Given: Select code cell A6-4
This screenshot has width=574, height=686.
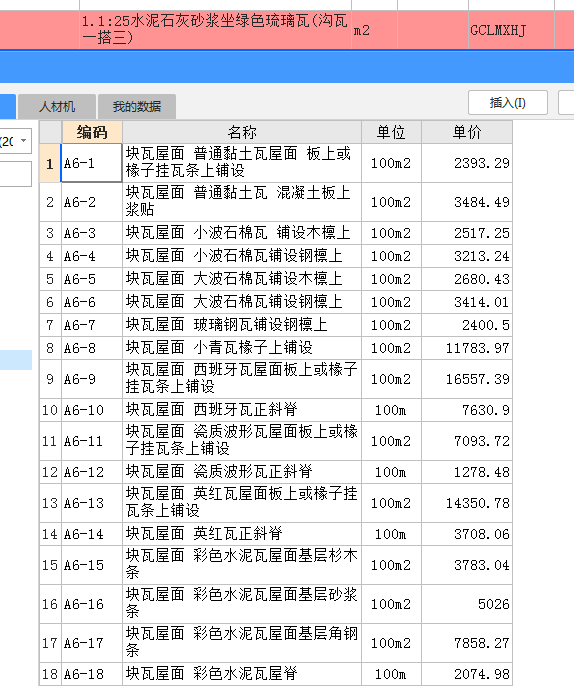Looking at the screenshot, I should tap(91, 256).
